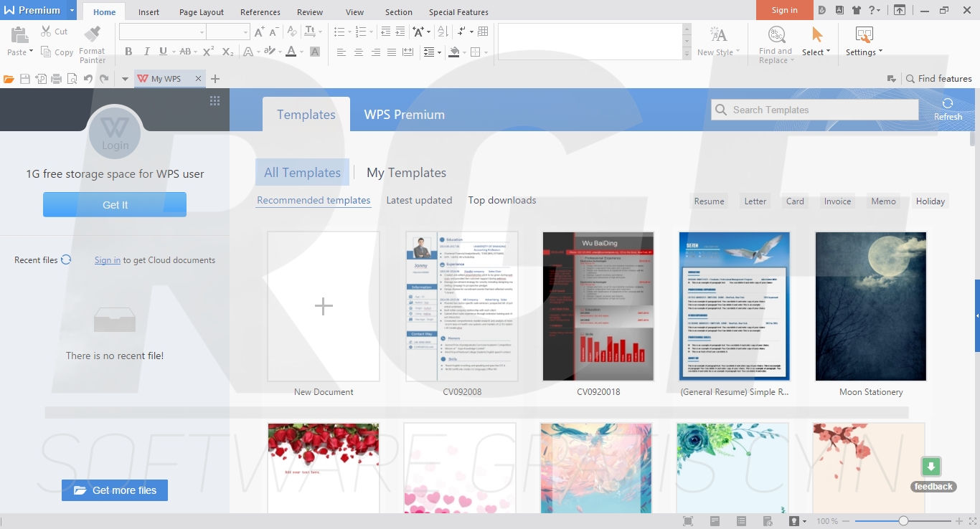
Task: Open the font size combo box
Action: 228,32
